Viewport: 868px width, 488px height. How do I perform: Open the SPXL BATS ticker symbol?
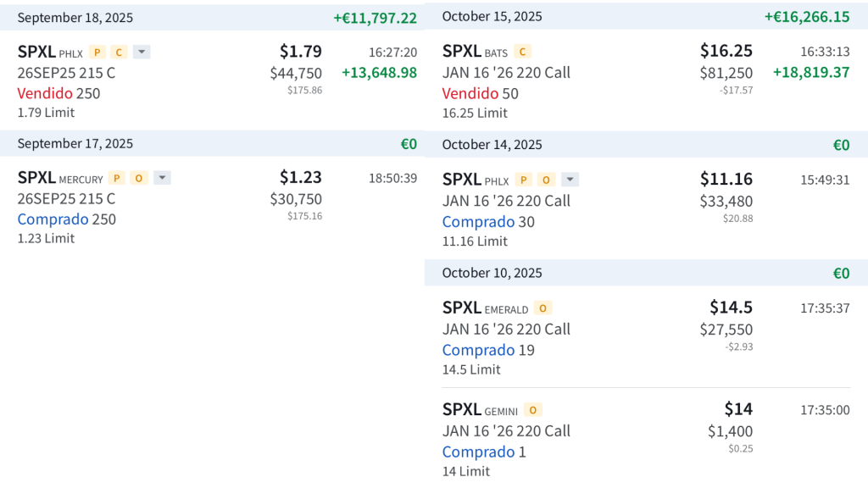[461, 52]
